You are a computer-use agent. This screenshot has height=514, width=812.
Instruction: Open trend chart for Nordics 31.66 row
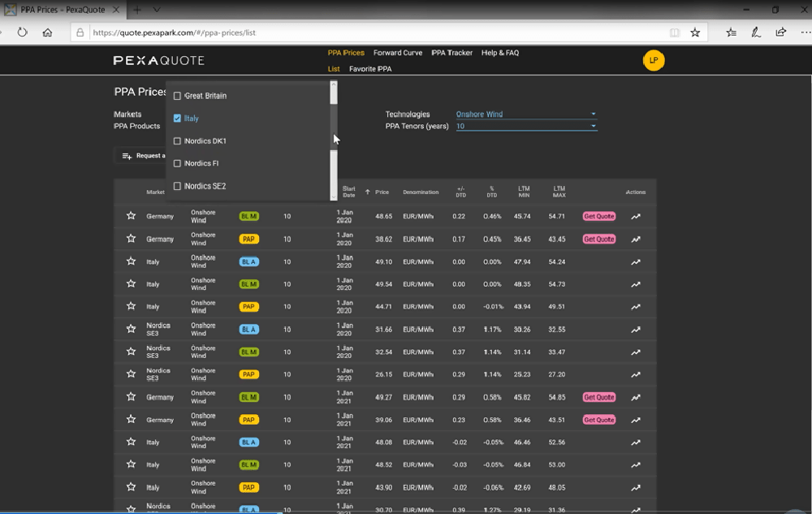[636, 330]
